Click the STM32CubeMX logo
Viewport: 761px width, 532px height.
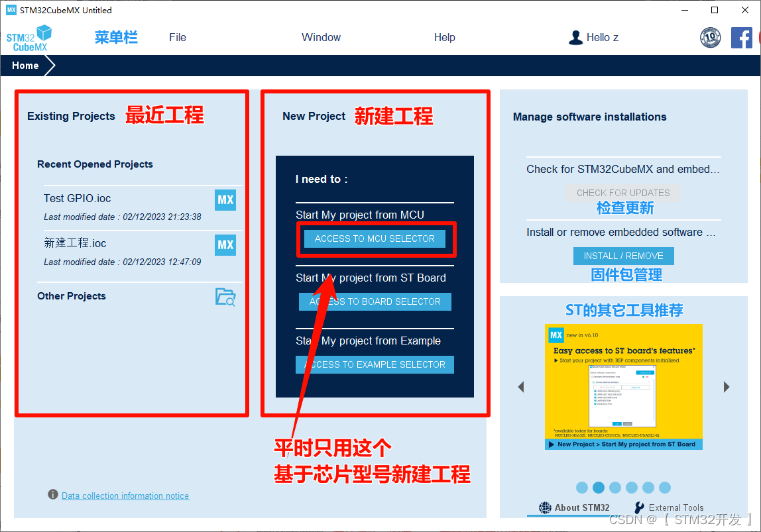29,38
